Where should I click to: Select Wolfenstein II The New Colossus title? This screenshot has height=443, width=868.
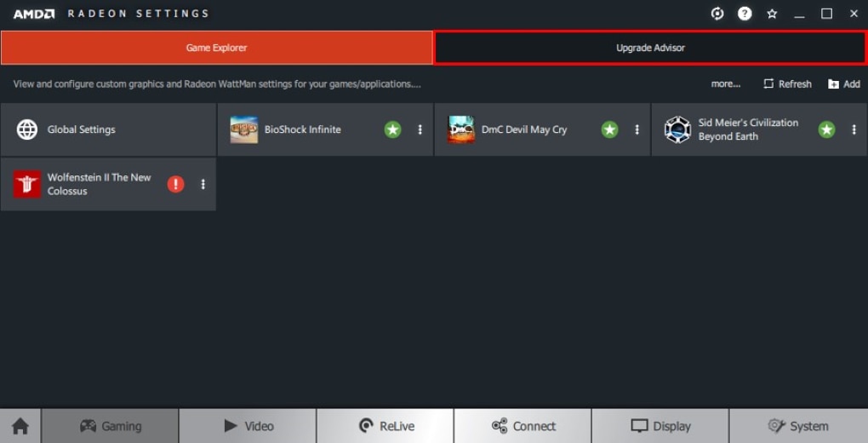tap(99, 184)
